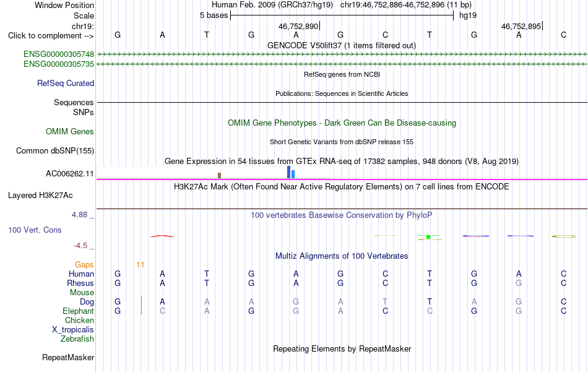Click the orange gap bar in Dog row
Image resolution: width=588 pixels, height=372 pixels.
click(141, 301)
